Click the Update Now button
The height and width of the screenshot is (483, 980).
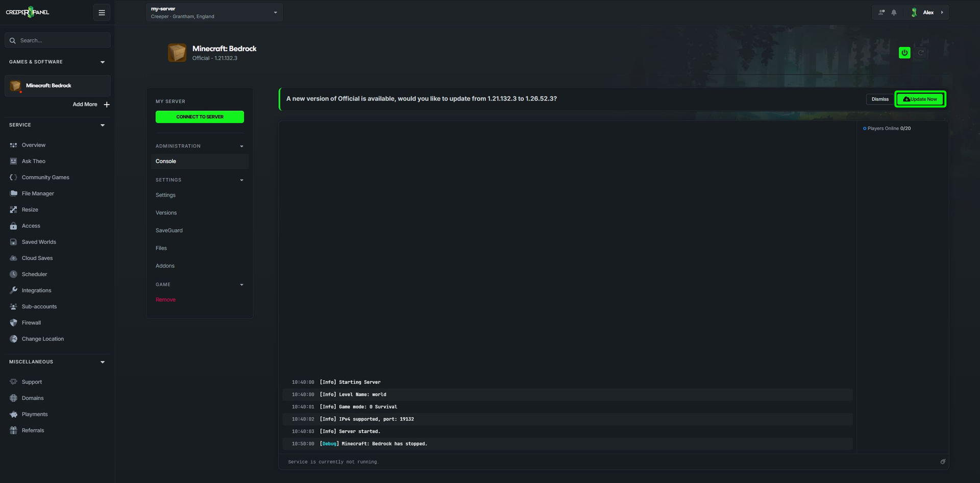pyautogui.click(x=920, y=99)
